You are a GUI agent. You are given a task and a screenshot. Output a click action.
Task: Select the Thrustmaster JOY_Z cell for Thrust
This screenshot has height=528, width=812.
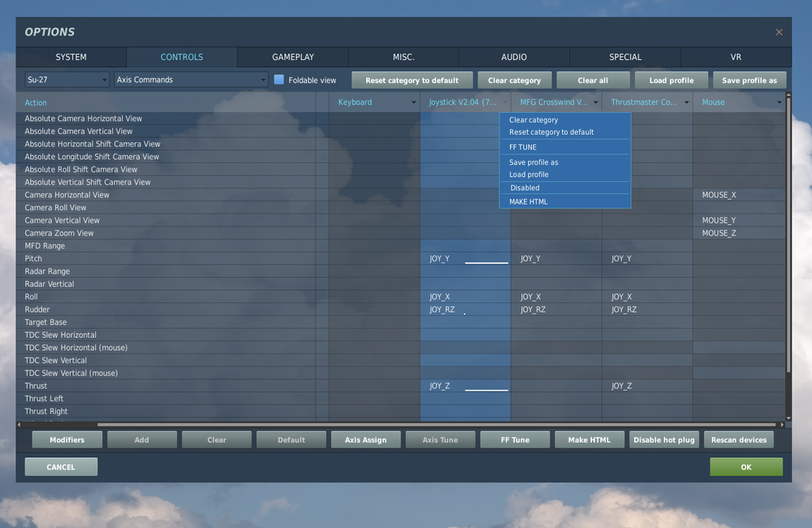point(647,386)
